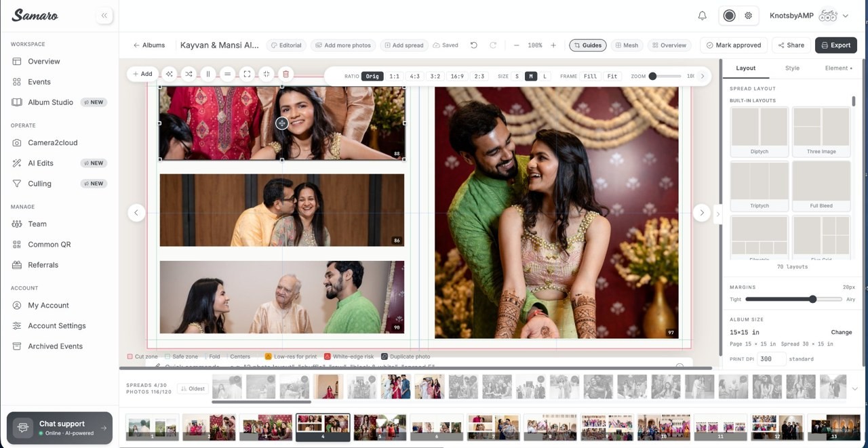Open KnotsbyAMP account dropdown
Viewport: 868px width, 448px height.
click(809, 16)
